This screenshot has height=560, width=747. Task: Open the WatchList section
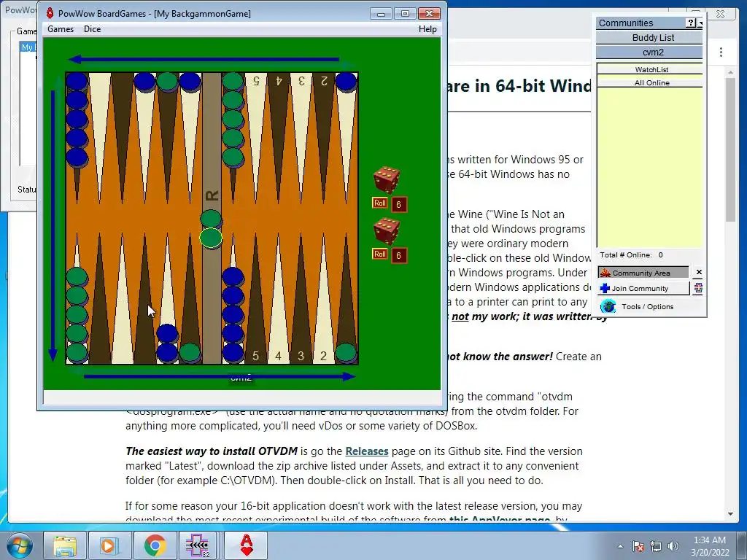pos(650,69)
